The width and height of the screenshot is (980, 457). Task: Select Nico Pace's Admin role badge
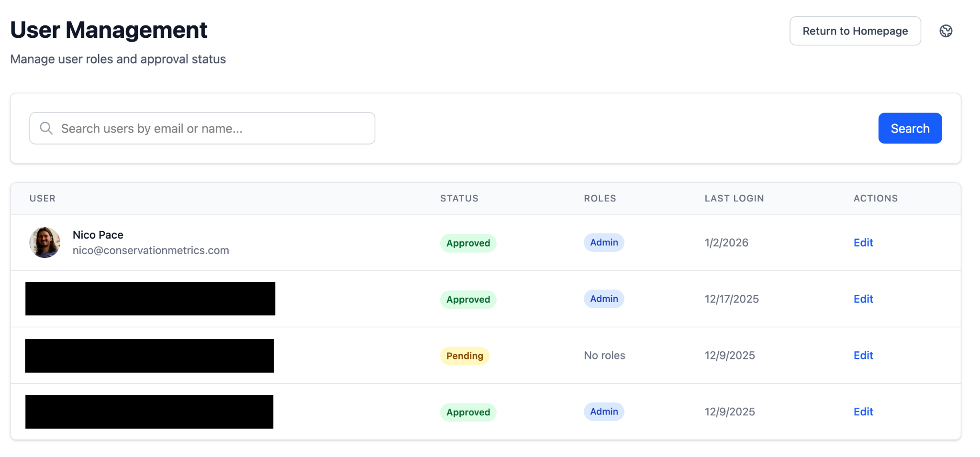coord(603,243)
